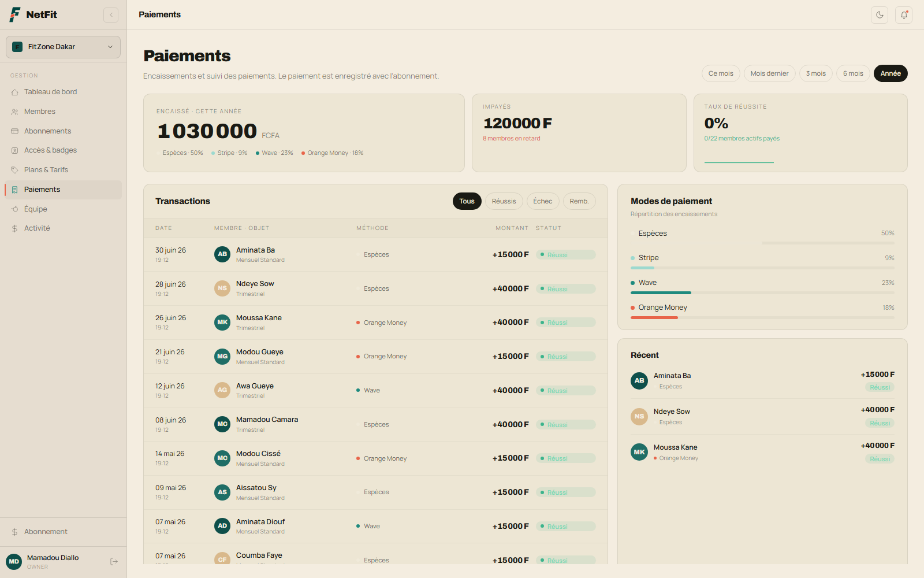Screen dimensions: 924x578
Task: Show Remb. refunded transactions
Action: [579, 201]
